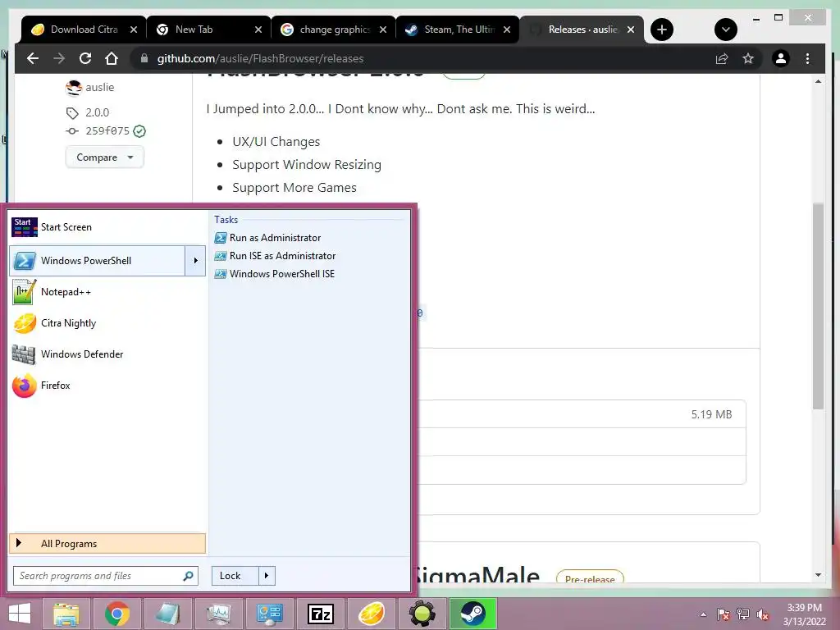
Task: Click the Lock button
Action: [x=235, y=576]
